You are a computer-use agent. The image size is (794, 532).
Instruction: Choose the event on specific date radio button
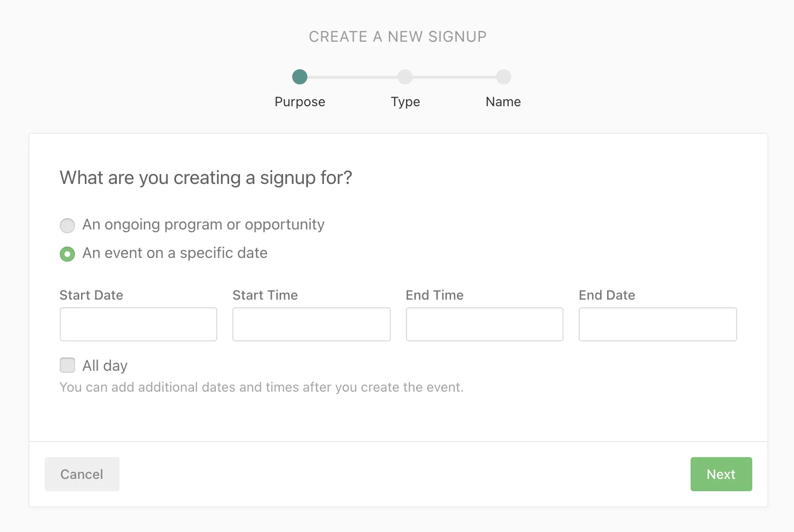tap(67, 254)
